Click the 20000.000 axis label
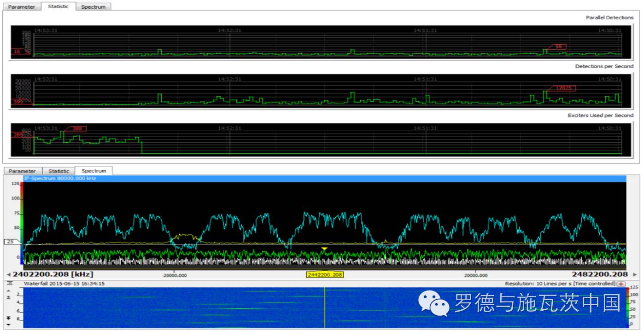 tap(475, 276)
